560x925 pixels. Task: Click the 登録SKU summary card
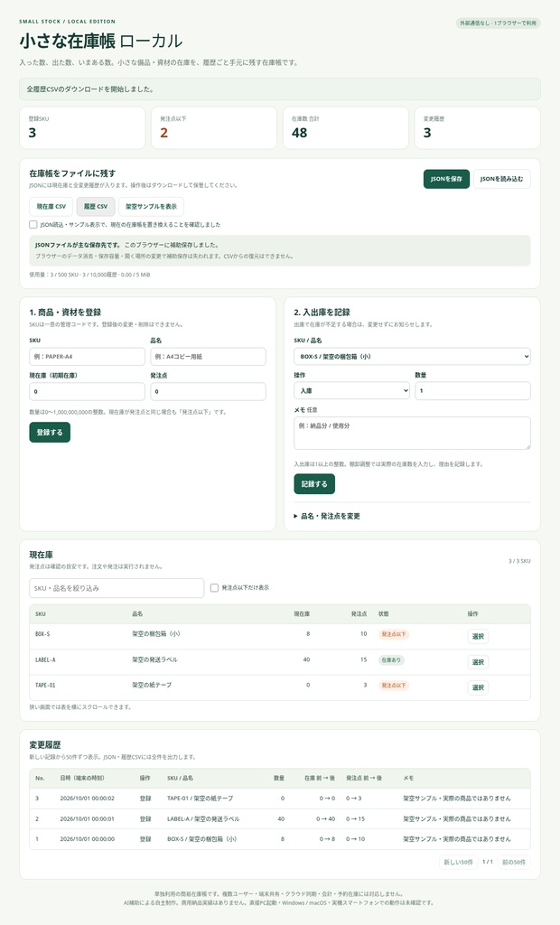point(82,127)
